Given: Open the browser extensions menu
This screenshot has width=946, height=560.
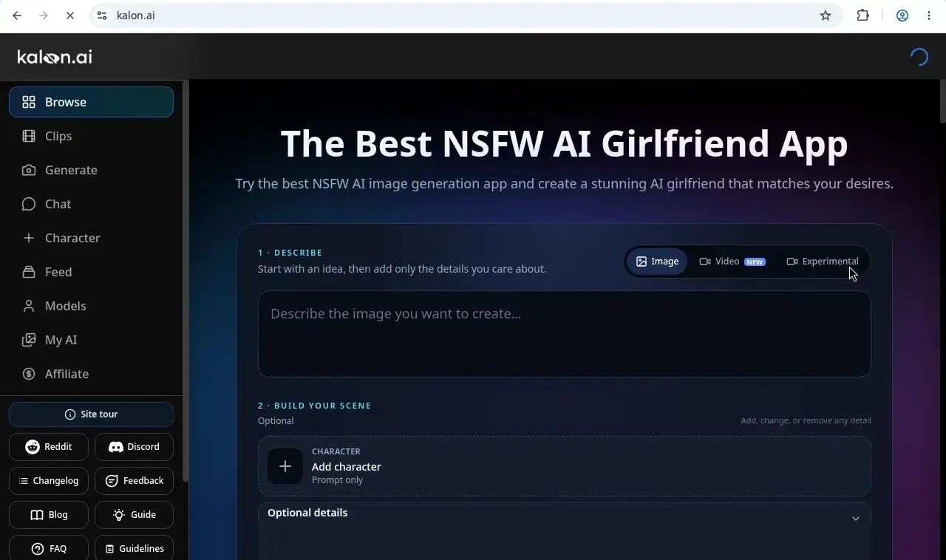Looking at the screenshot, I should pos(862,16).
